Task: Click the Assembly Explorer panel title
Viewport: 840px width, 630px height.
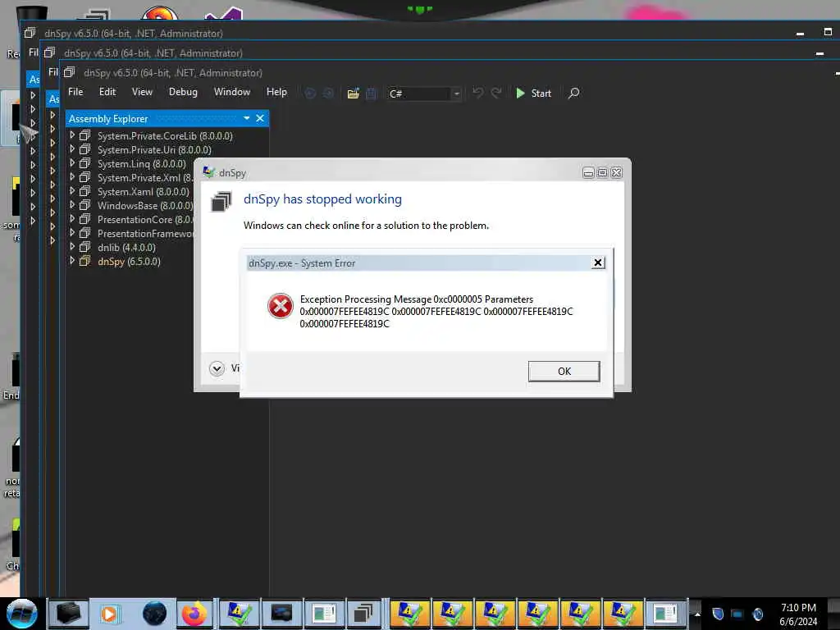Action: pyautogui.click(x=108, y=118)
